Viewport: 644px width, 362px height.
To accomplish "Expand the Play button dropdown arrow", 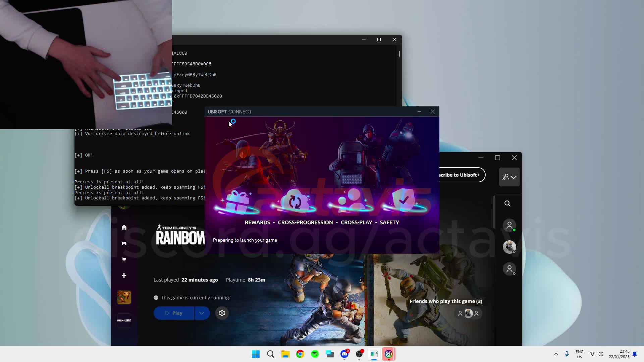I will click(x=201, y=313).
